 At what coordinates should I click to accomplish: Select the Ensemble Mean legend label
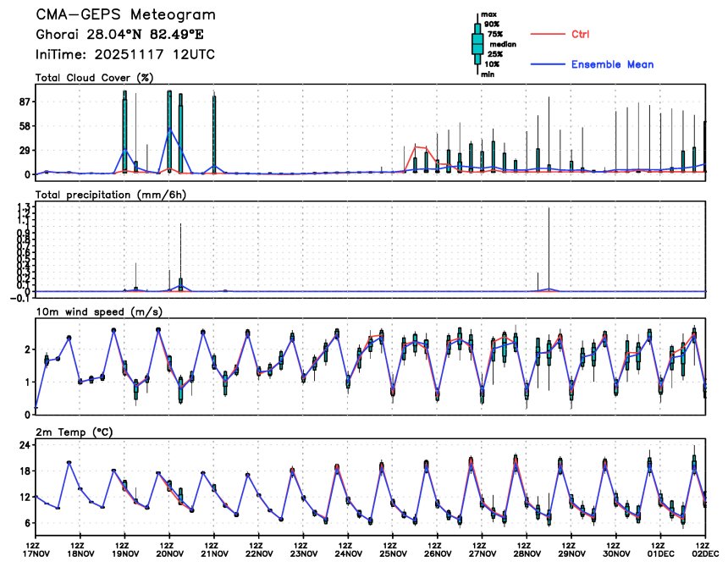pos(612,64)
